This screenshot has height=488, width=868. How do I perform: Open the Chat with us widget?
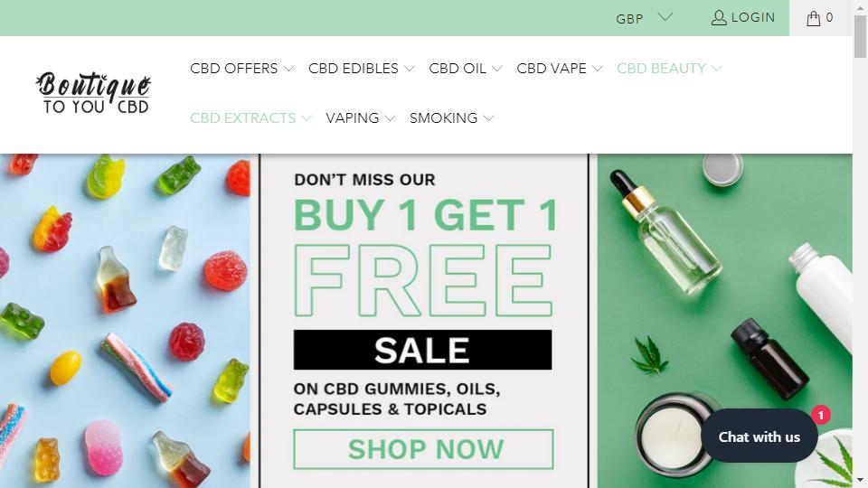[759, 436]
